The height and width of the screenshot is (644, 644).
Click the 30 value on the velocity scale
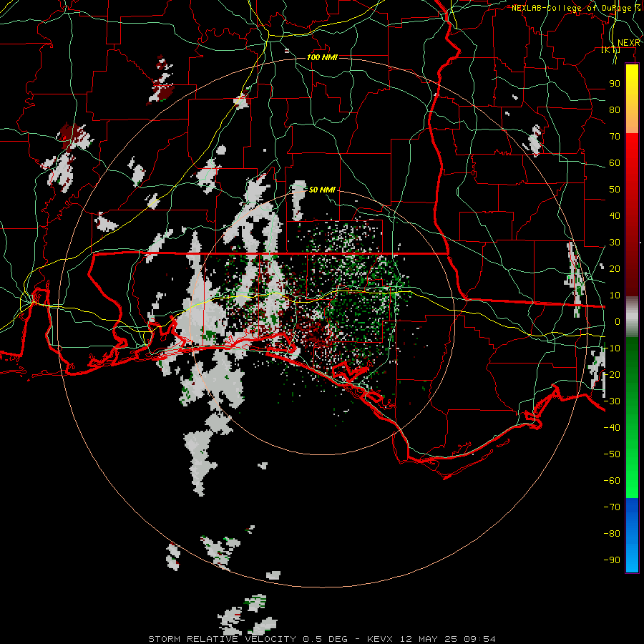[x=615, y=243]
